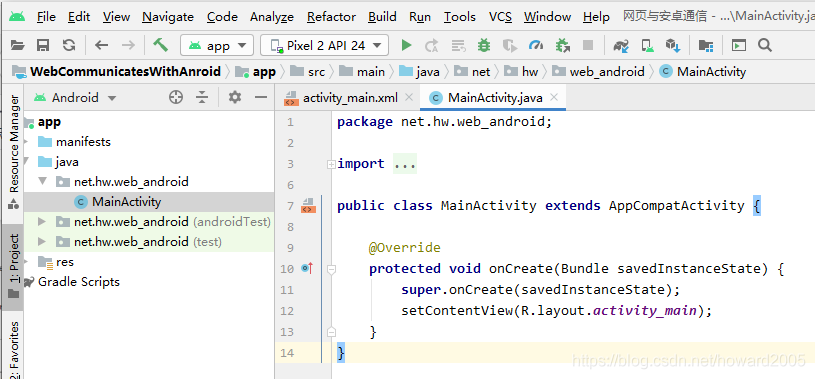The image size is (815, 379).
Task: Open the Tools menu
Action: tap(459, 17)
